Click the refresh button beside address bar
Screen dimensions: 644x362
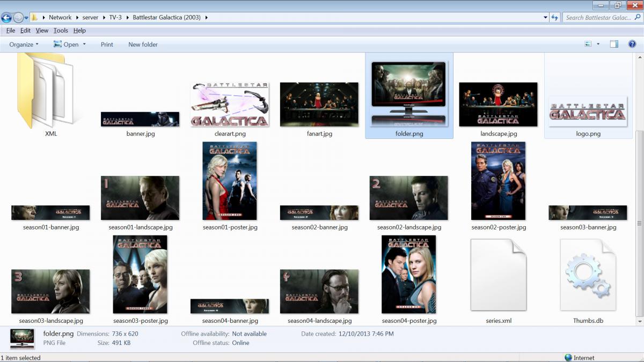(554, 17)
